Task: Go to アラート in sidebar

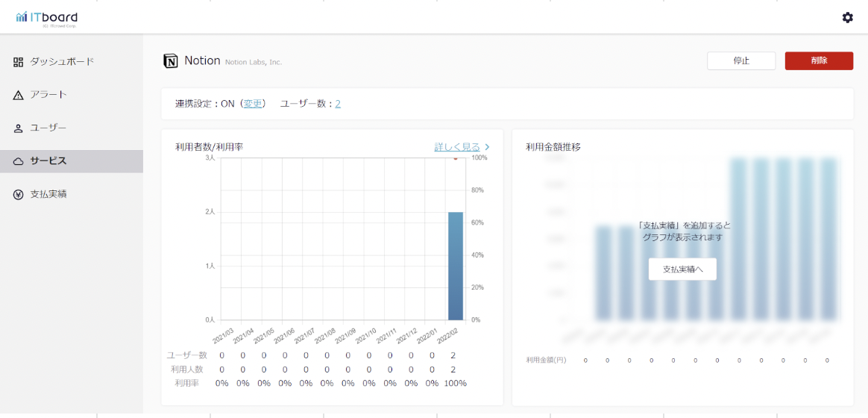Action: pos(48,95)
